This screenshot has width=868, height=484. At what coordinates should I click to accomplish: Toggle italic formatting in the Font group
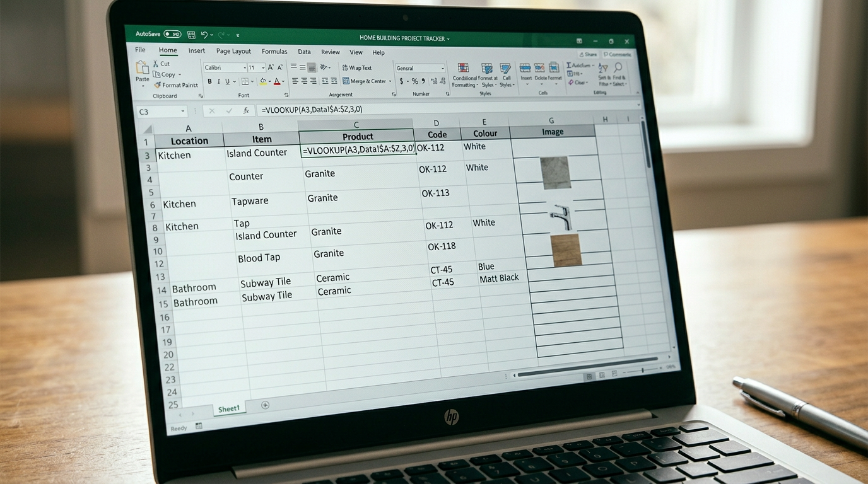(x=219, y=81)
